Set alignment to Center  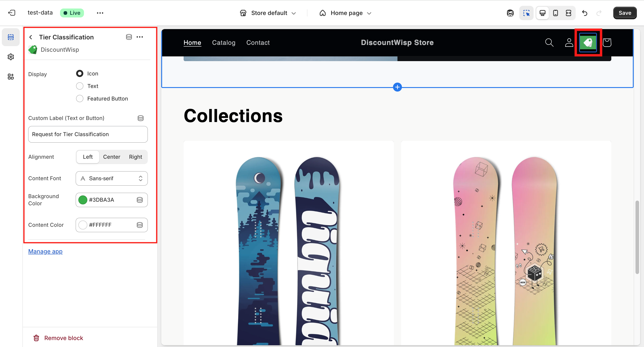tap(112, 157)
